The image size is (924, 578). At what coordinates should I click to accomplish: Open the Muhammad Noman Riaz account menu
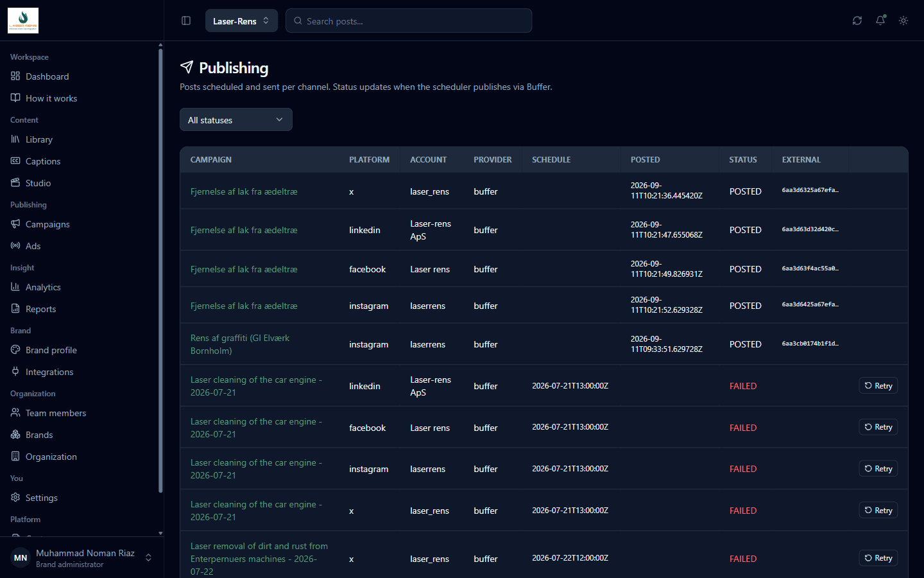[x=81, y=558]
